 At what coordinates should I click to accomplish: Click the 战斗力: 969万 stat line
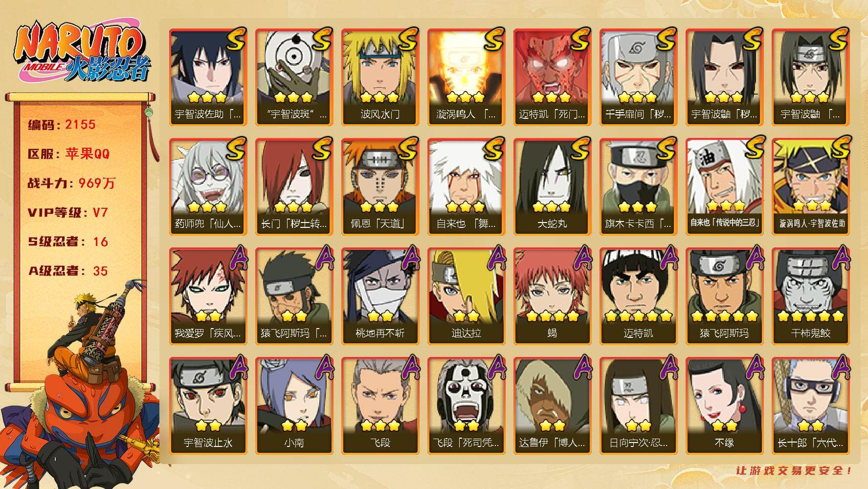coord(71,183)
